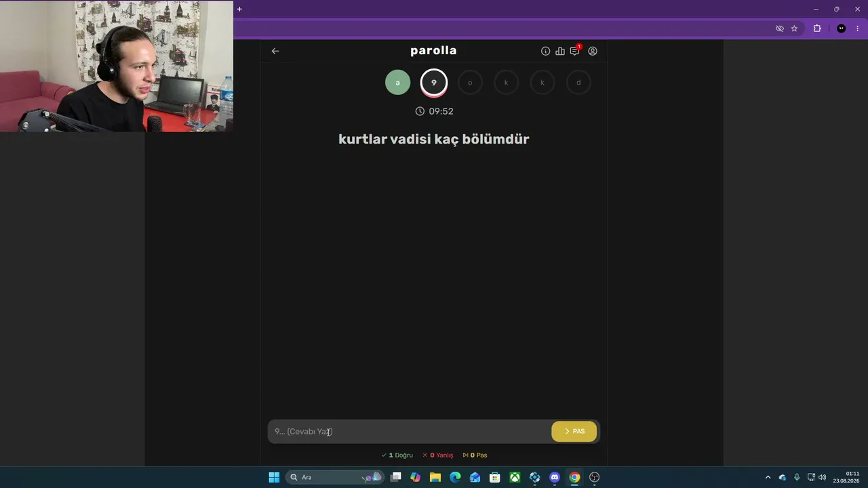The height and width of the screenshot is (488, 868).
Task: Open the network tray icon
Action: (811, 477)
